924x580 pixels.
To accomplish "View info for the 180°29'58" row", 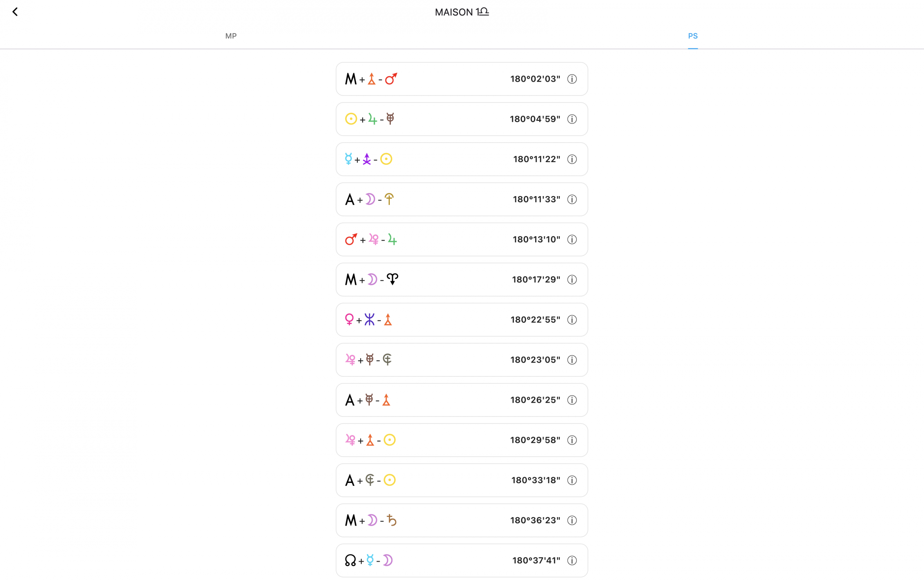I will click(x=572, y=440).
